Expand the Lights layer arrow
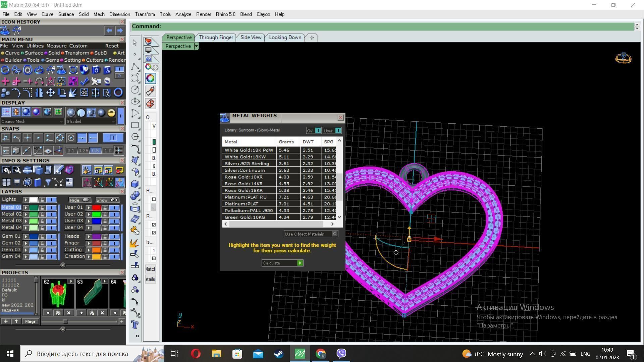644x362 pixels. 25,200
